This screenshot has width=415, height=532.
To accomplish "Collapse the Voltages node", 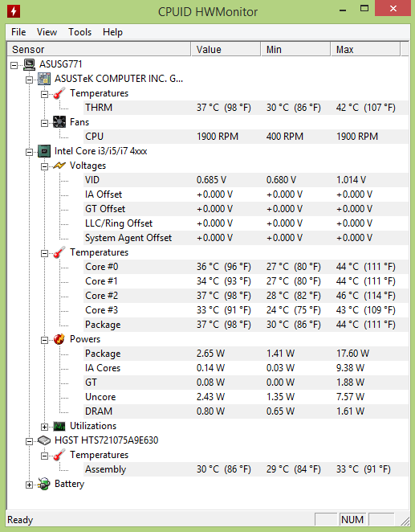I will click(44, 166).
